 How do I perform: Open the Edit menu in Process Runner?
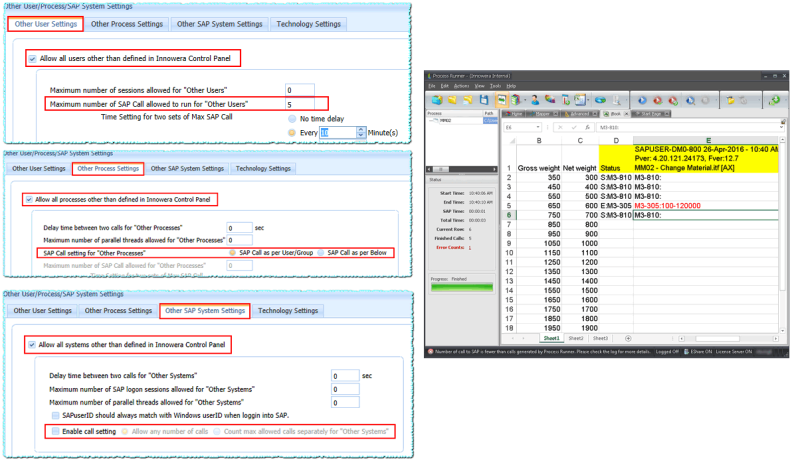[444, 86]
